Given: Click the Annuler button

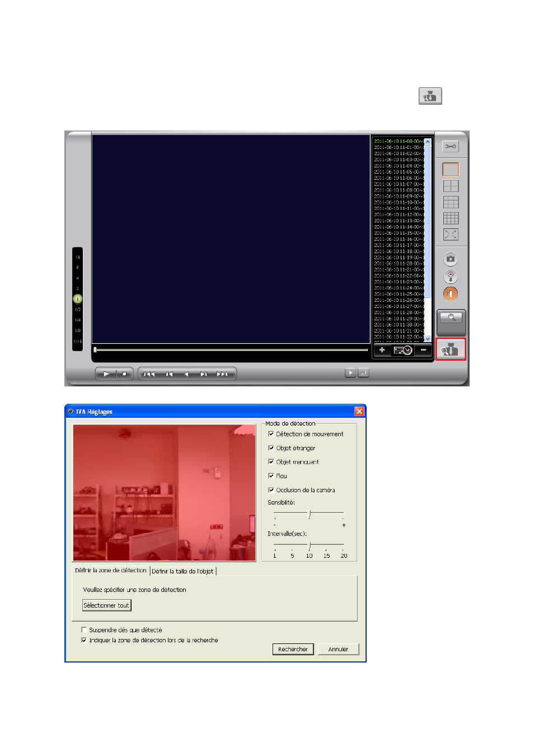Looking at the screenshot, I should pos(338,649).
